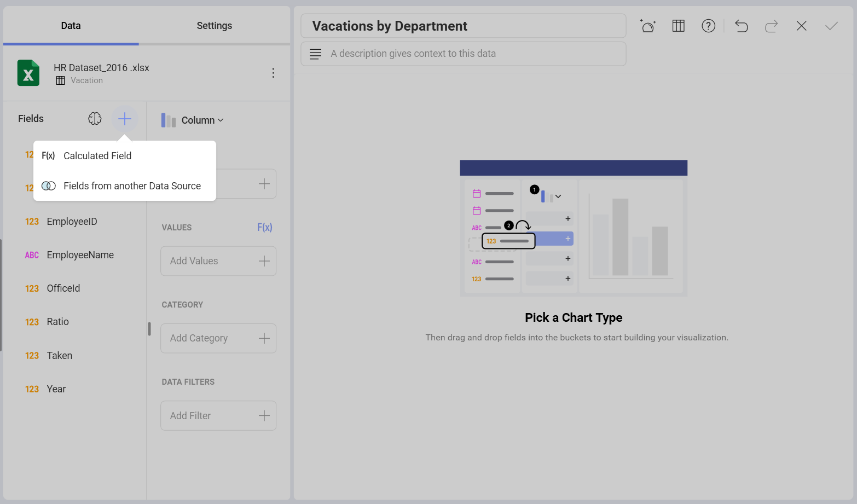Screen dimensions: 857x504
Task: Click the panel splitter handle beside the fields list
Action: pyautogui.click(x=149, y=328)
